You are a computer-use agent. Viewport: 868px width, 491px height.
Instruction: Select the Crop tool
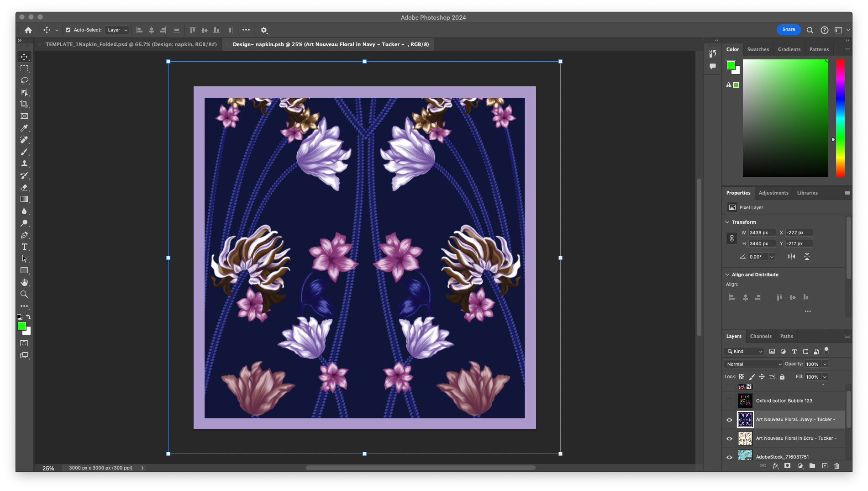tap(24, 104)
